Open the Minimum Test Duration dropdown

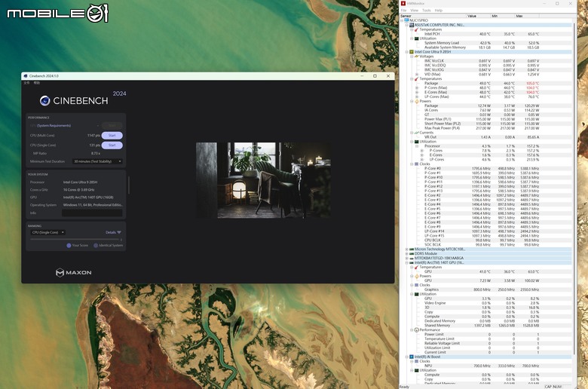97,161
